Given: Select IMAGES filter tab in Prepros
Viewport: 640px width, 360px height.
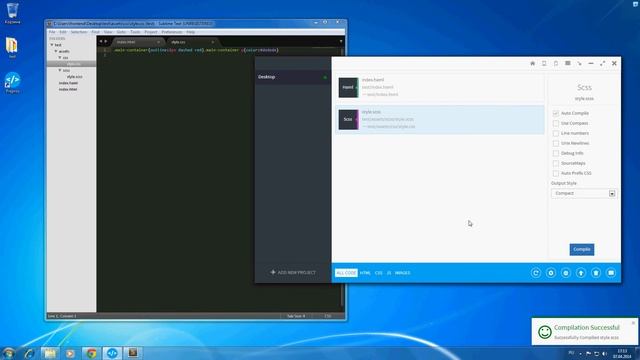Looking at the screenshot, I should [x=402, y=273].
